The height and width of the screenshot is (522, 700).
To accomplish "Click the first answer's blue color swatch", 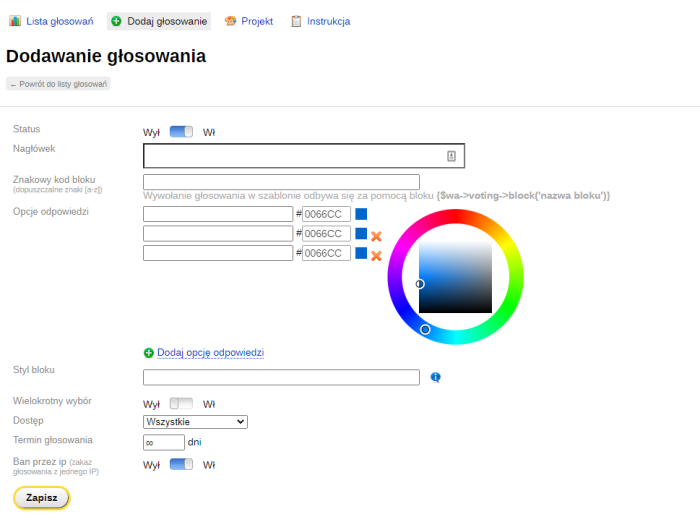I will pos(361,214).
